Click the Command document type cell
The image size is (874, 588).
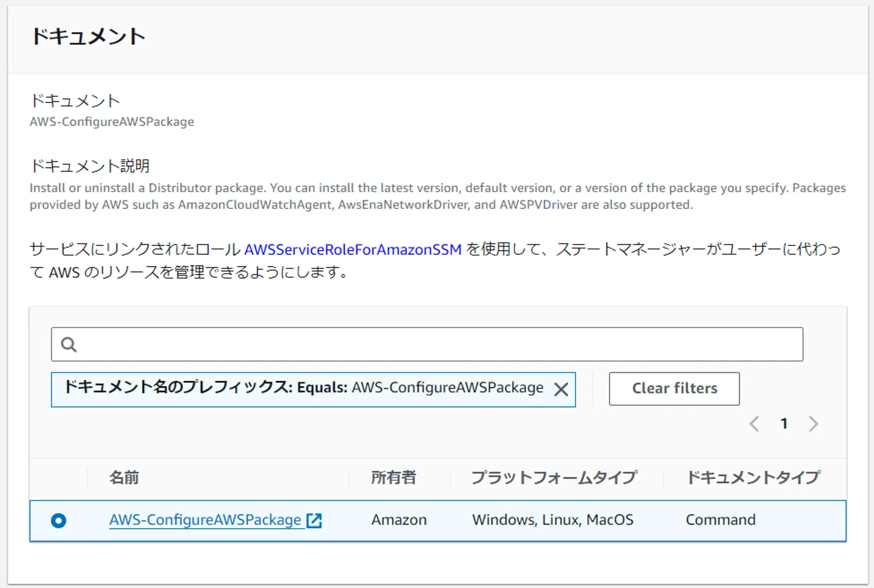720,520
